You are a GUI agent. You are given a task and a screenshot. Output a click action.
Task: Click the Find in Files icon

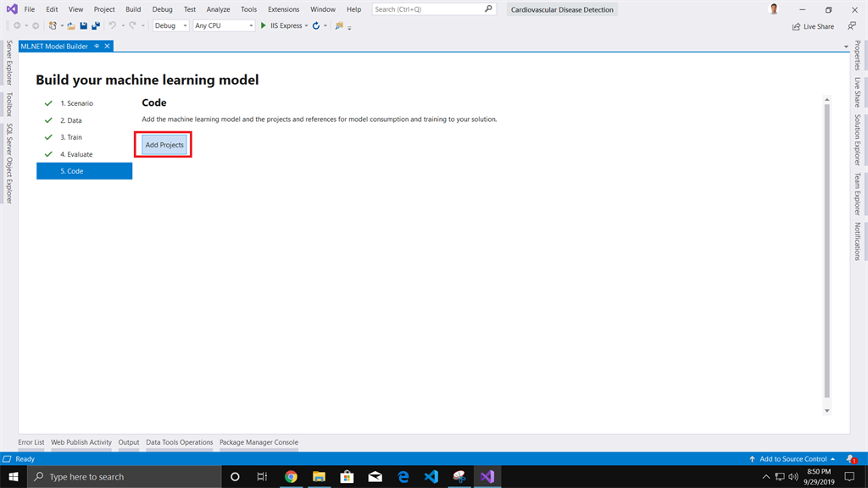[339, 25]
